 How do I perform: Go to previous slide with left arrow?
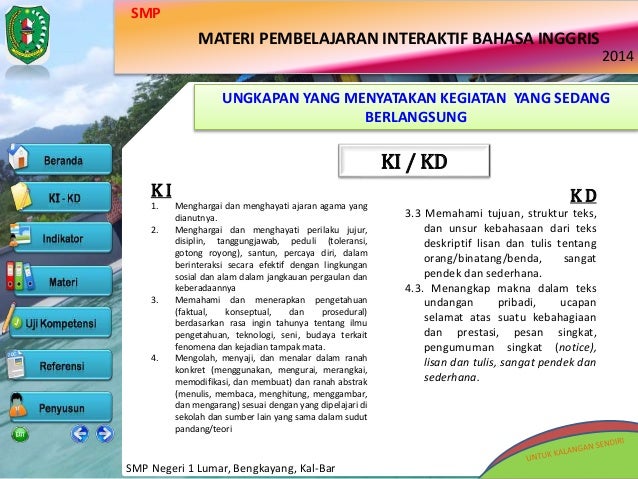80,434
